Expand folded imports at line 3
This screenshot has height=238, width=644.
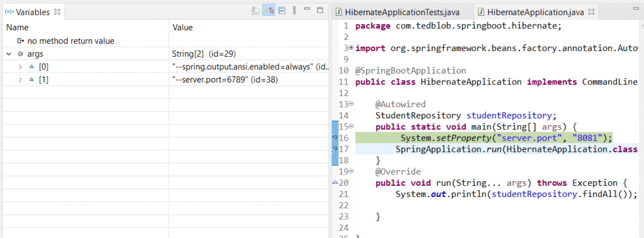click(351, 48)
